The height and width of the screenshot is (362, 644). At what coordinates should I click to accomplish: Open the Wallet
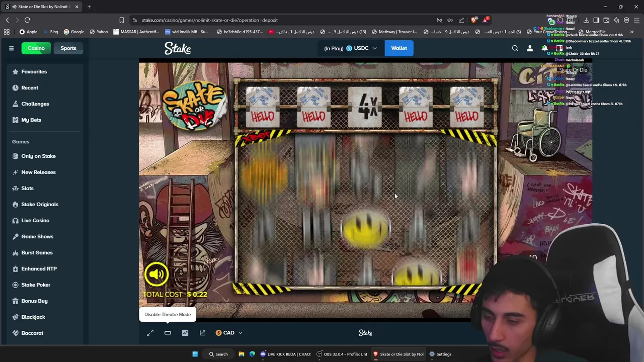click(399, 48)
